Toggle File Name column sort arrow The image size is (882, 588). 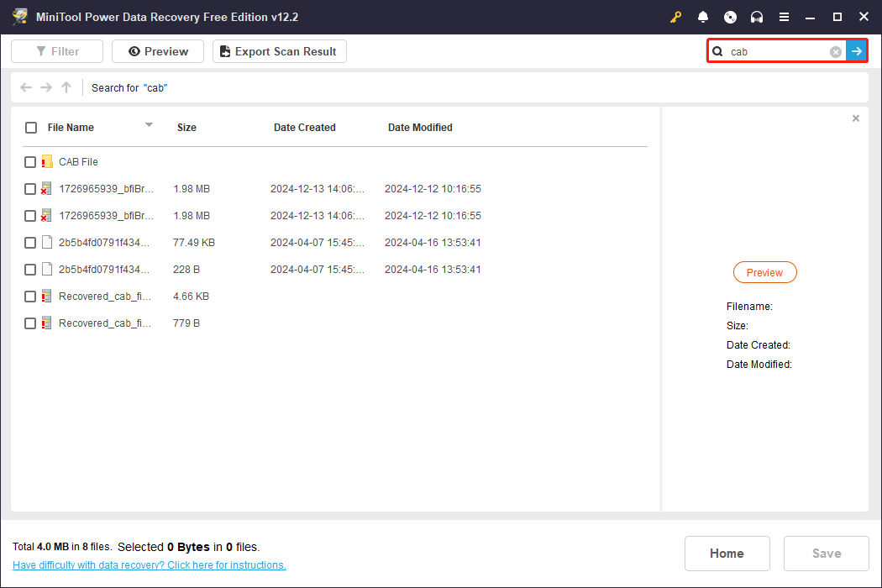click(x=149, y=125)
